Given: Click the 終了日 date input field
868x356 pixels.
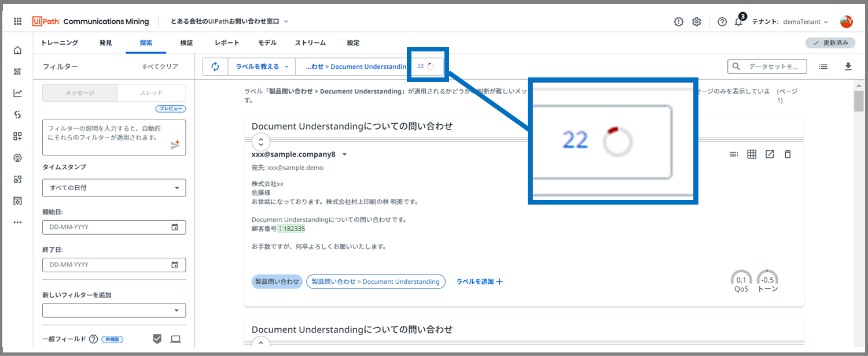Looking at the screenshot, I should click(x=114, y=265).
